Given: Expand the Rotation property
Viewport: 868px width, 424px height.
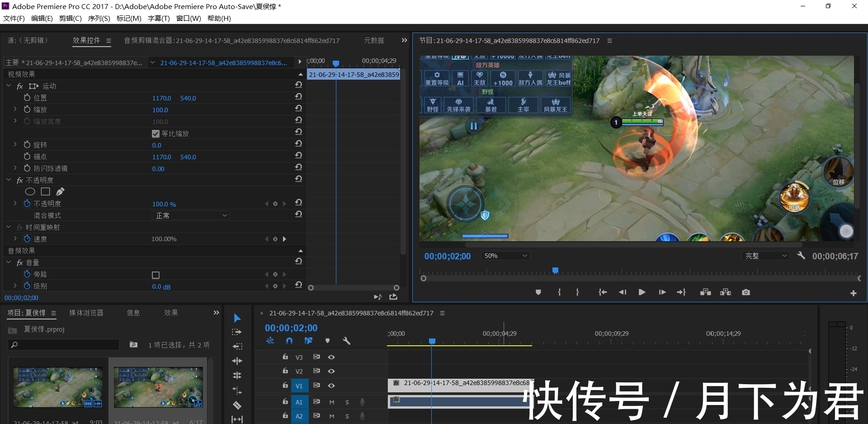Looking at the screenshot, I should pyautogui.click(x=15, y=144).
